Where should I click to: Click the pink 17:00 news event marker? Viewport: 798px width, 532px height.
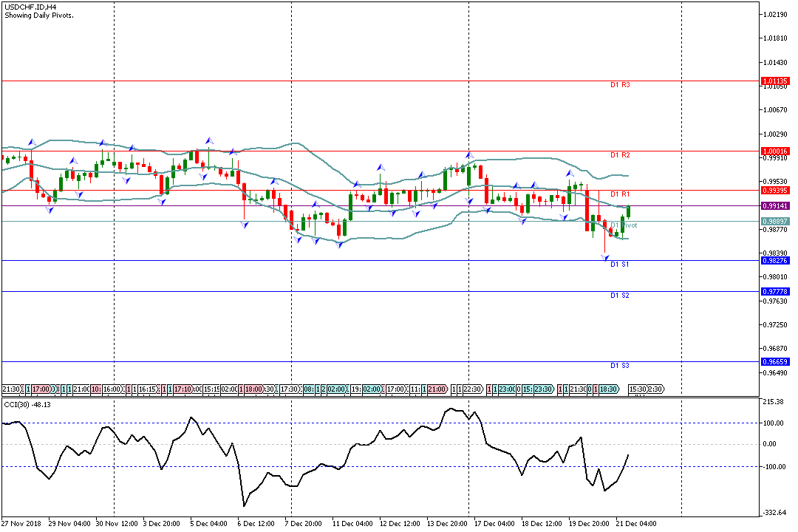(41, 389)
